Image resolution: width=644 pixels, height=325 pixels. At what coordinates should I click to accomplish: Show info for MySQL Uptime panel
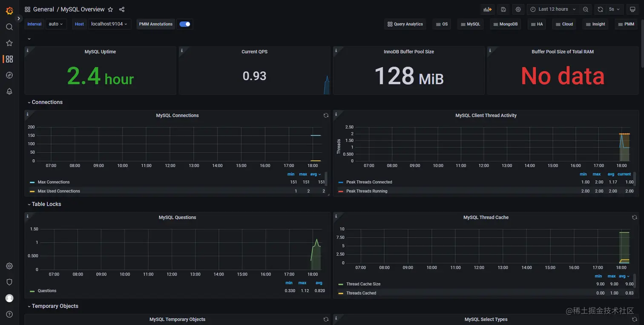28,50
